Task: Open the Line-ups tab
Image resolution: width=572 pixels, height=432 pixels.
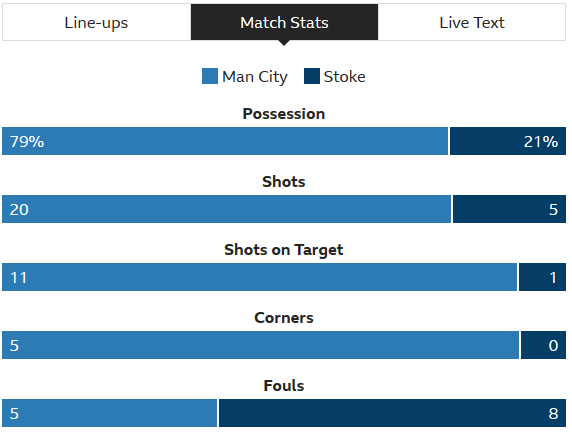Action: (x=96, y=22)
